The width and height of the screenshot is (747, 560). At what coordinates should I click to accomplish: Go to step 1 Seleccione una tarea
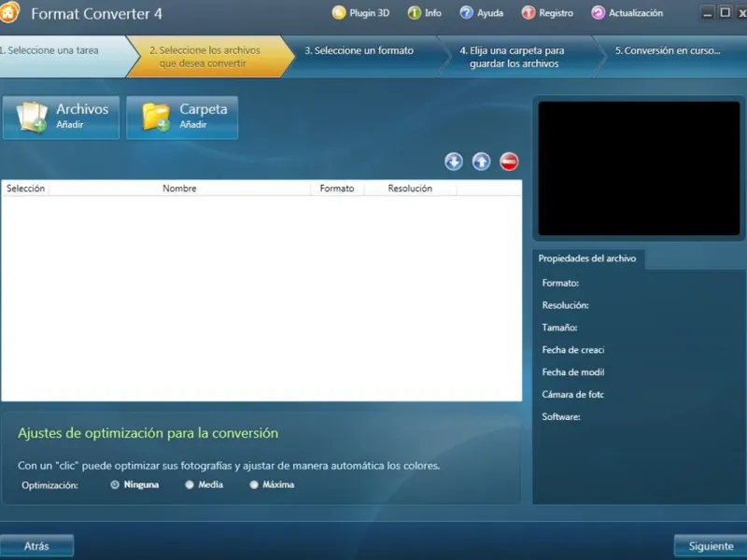(x=64, y=56)
